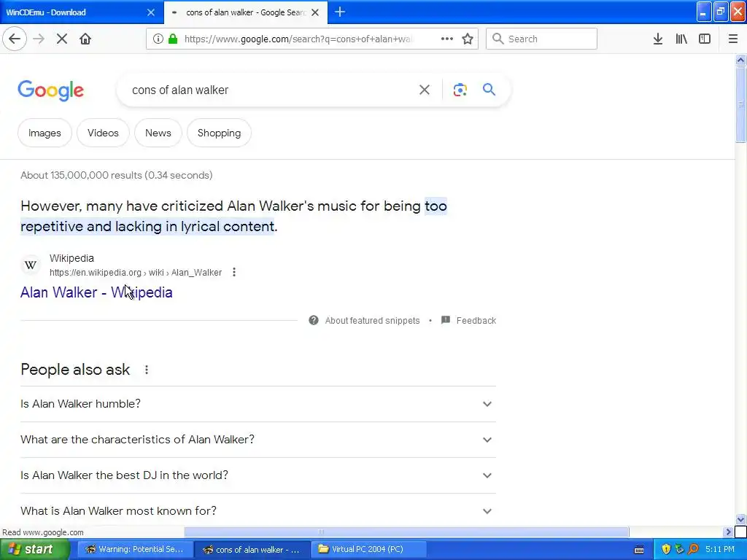Stop loading the page

coord(62,39)
